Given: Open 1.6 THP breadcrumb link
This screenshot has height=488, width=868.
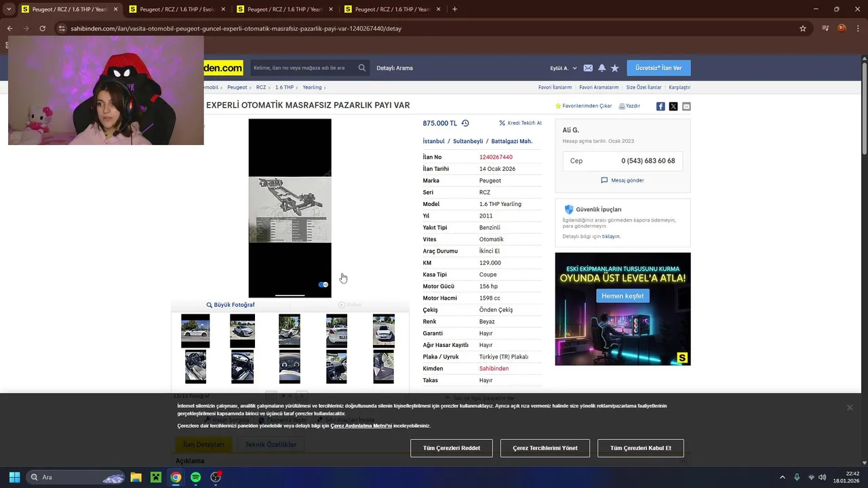Looking at the screenshot, I should (x=284, y=87).
